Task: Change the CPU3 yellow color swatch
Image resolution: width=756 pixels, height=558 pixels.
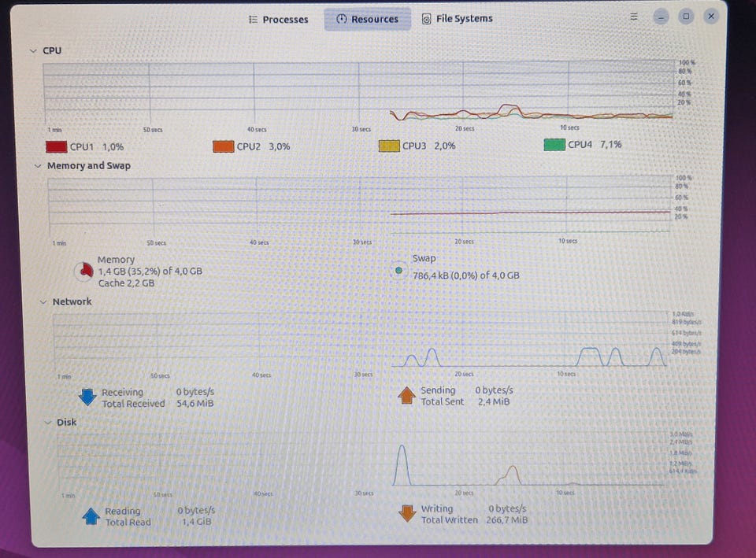Action: click(389, 146)
